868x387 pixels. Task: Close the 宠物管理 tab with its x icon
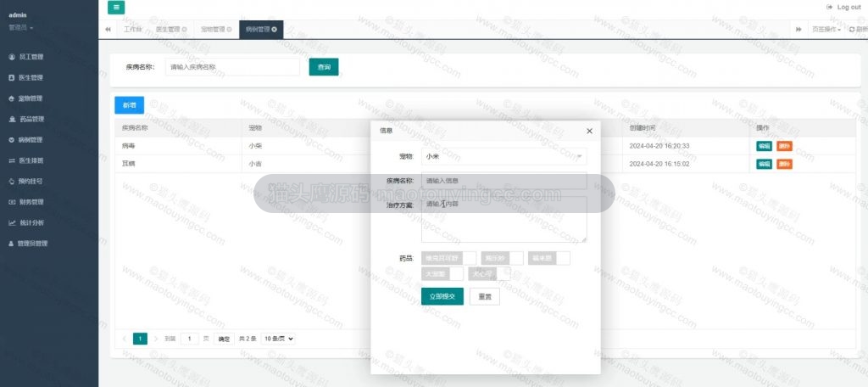coord(229,30)
